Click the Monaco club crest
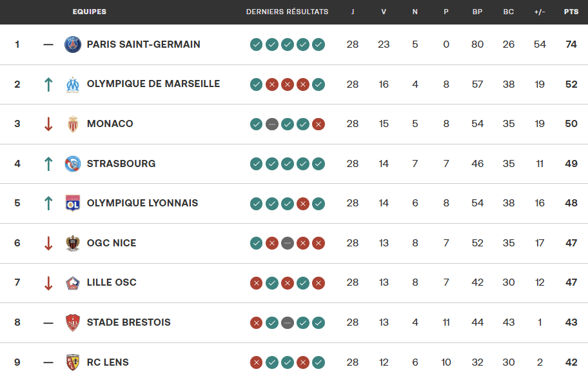Image resolution: width=588 pixels, height=376 pixels. (x=73, y=124)
